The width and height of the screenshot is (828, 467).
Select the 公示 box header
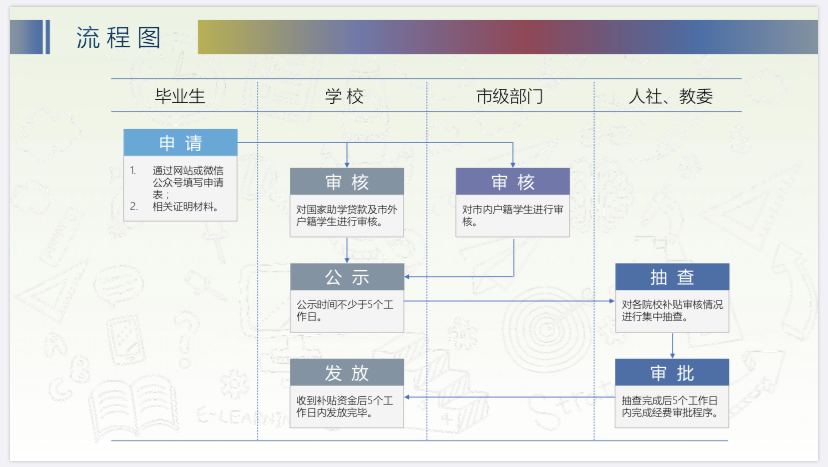tap(347, 277)
